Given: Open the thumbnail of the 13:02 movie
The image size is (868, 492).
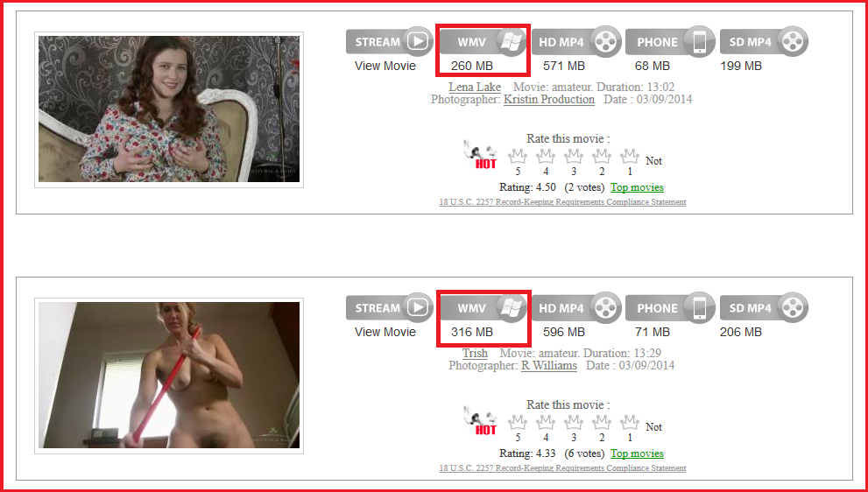Looking at the screenshot, I should (x=169, y=109).
